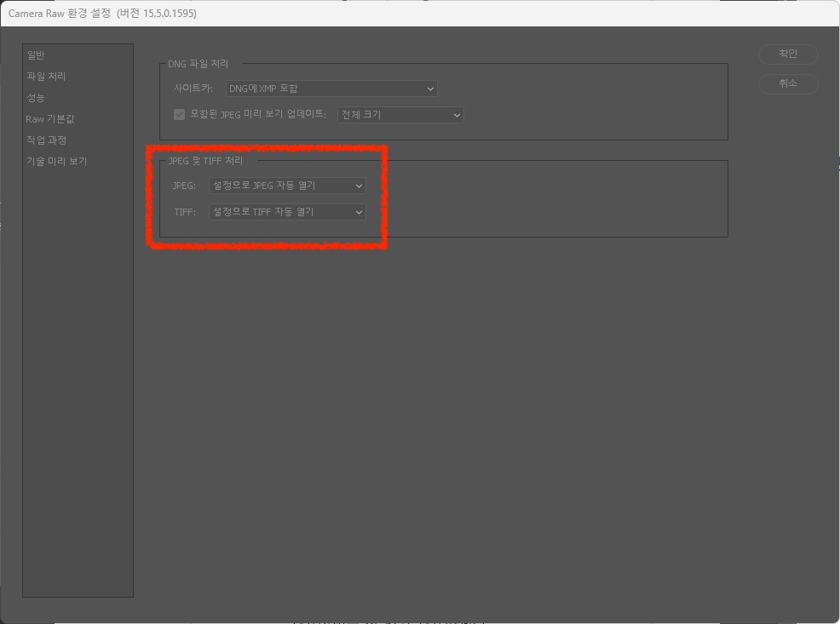
Task: Click the JPEG 및 TIFF 처리 group label
Action: pos(205,161)
